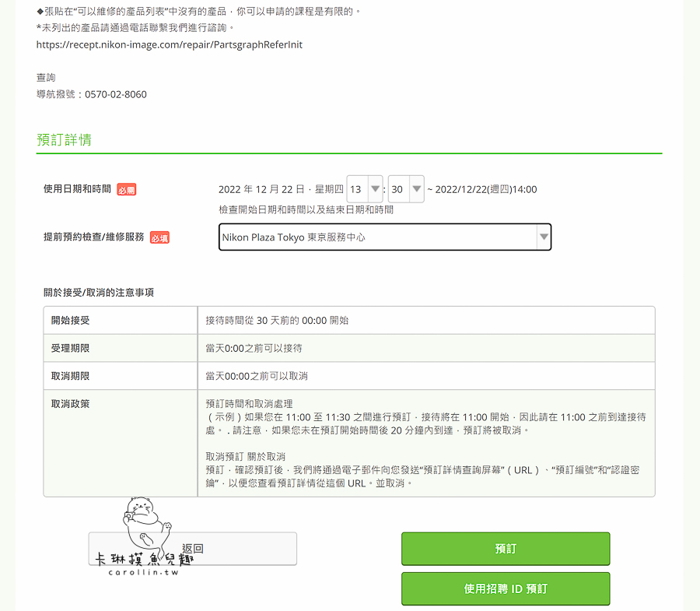Open the recept.nikon-image.com repair URL
The height and width of the screenshot is (611, 700).
[170, 44]
